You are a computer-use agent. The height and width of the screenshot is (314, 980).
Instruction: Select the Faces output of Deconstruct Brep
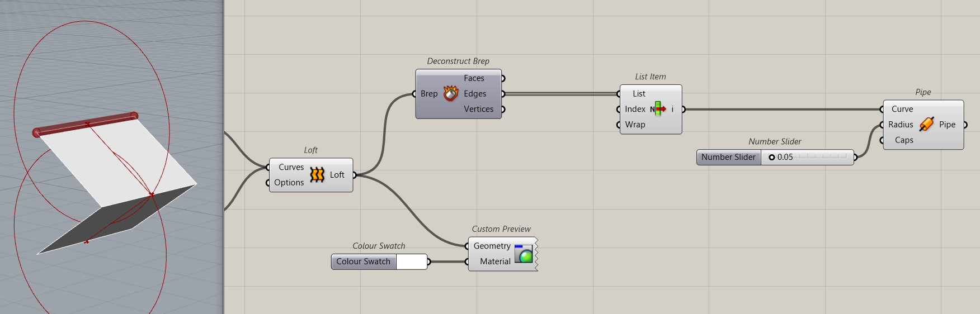click(x=474, y=78)
